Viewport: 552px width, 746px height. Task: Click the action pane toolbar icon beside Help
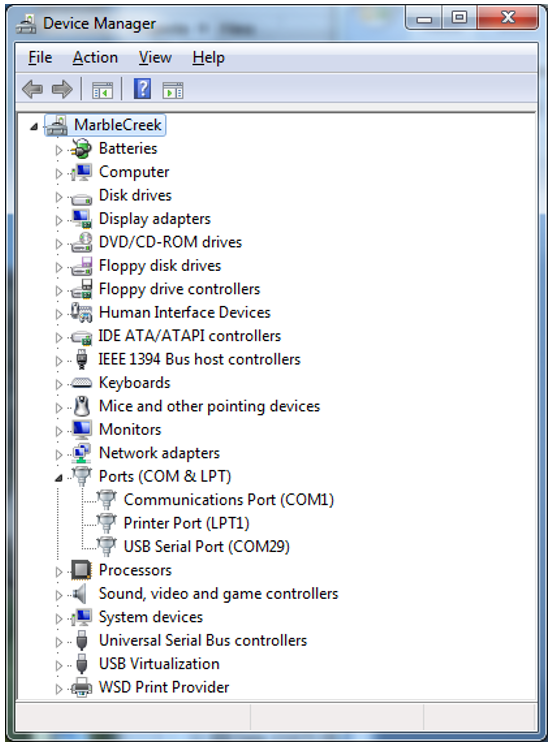(173, 89)
